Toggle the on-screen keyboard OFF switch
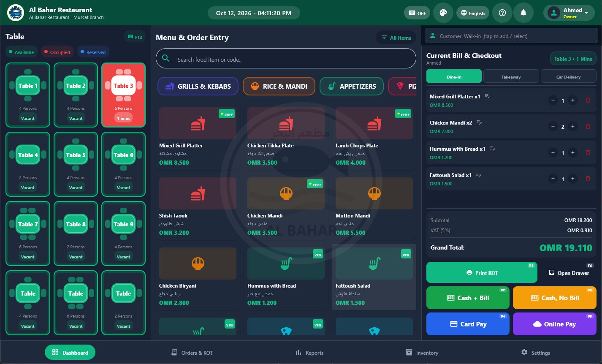 [x=417, y=13]
